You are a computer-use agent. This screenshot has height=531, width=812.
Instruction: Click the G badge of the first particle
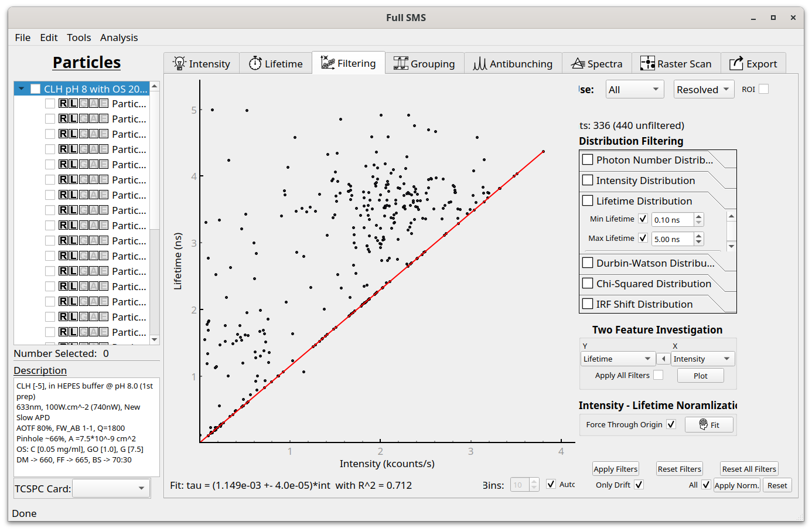(84, 104)
